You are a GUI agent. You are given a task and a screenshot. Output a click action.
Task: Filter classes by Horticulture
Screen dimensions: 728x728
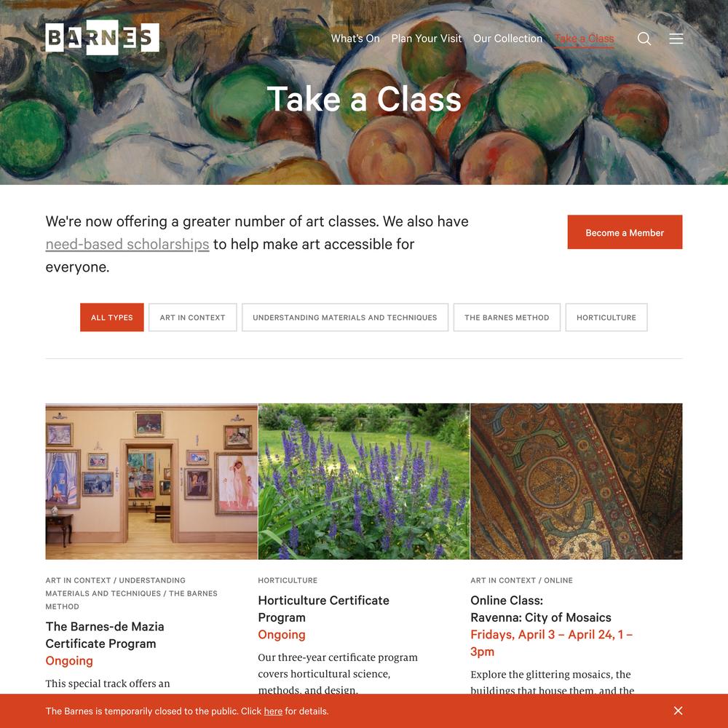tap(606, 317)
